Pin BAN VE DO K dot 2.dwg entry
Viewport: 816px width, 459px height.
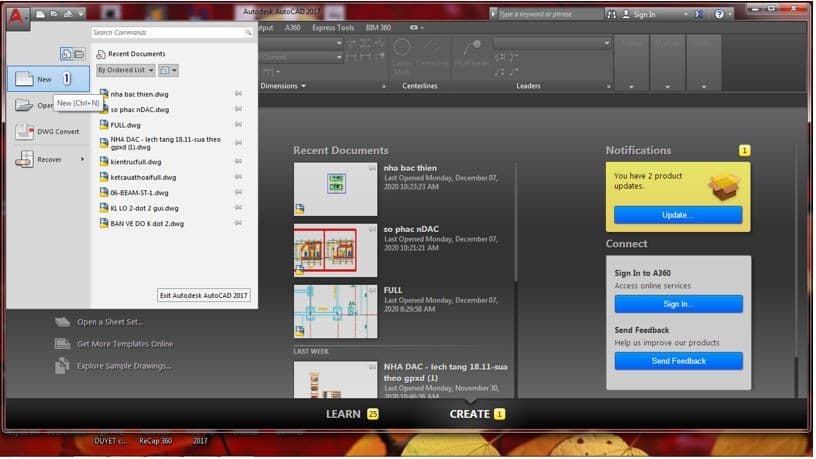[238, 223]
